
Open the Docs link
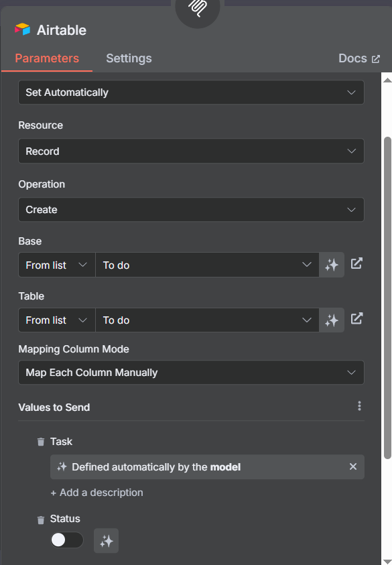tap(359, 58)
